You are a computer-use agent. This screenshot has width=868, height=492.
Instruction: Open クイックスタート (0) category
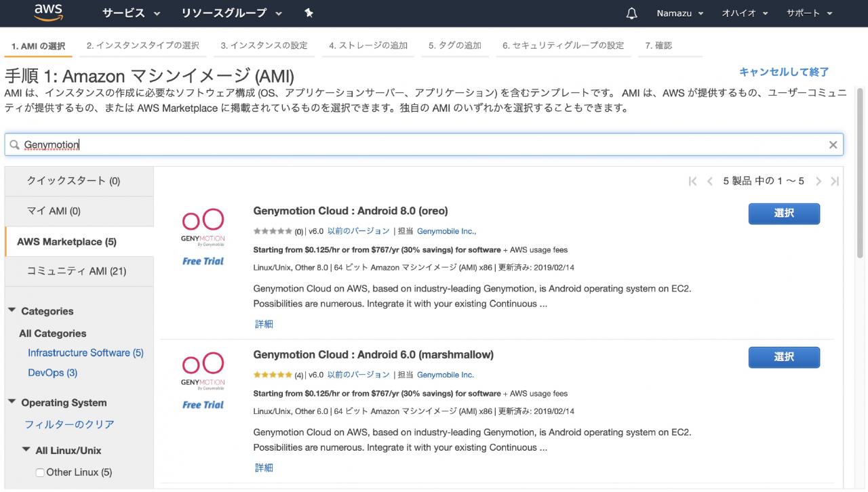coord(79,181)
